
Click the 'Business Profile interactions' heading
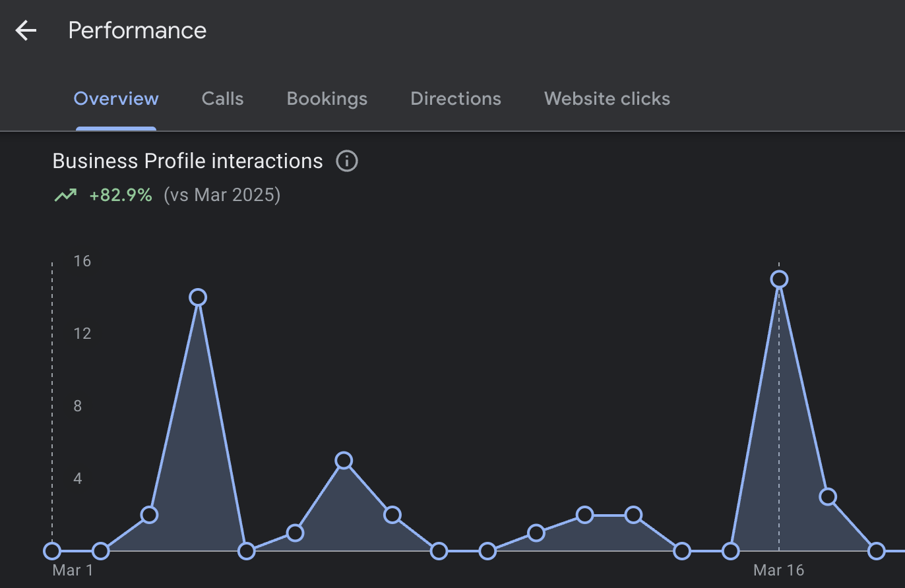tap(187, 161)
